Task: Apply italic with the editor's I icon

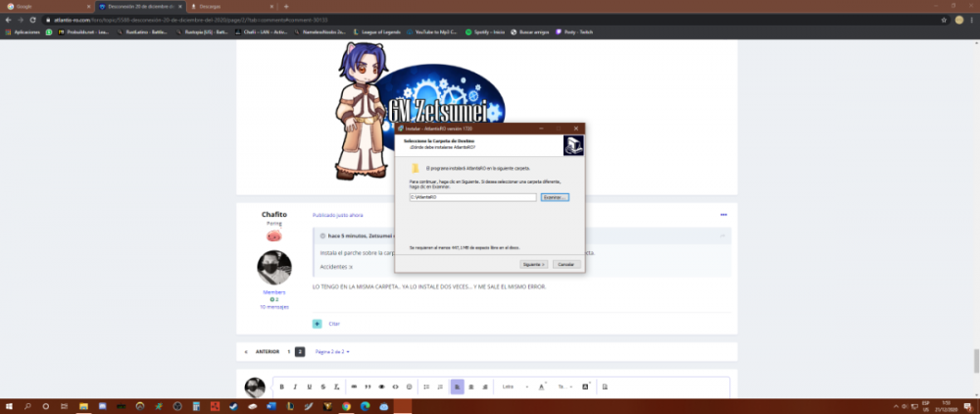Action: 295,387
